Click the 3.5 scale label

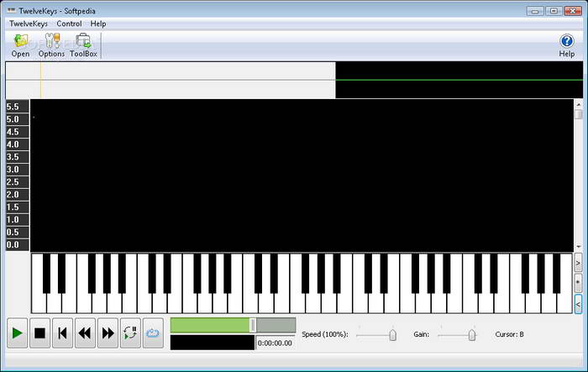coord(18,157)
